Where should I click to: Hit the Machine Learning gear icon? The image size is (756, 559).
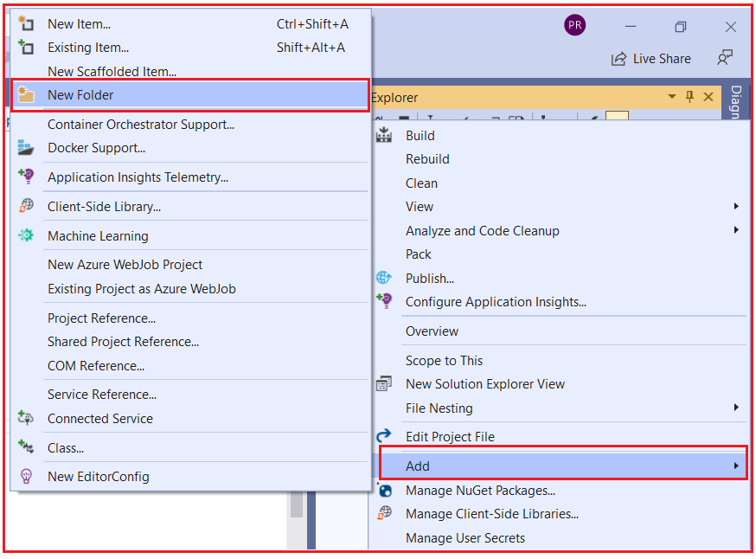[x=26, y=235]
